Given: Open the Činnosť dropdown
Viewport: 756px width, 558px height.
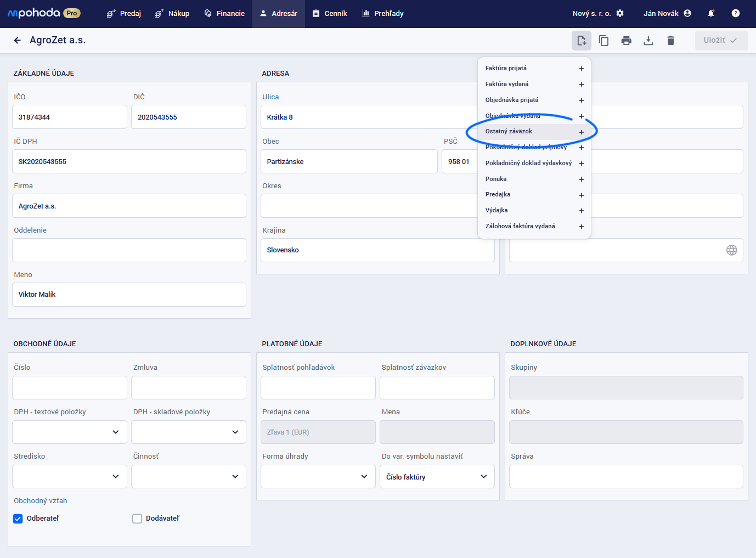Looking at the screenshot, I should (x=189, y=476).
